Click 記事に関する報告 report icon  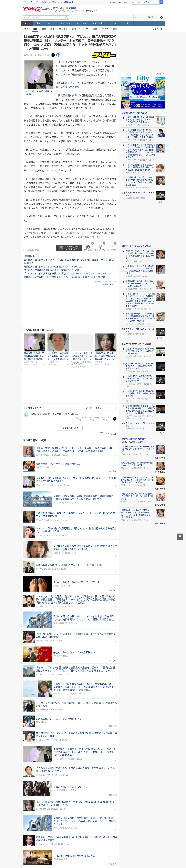(x=32, y=250)
